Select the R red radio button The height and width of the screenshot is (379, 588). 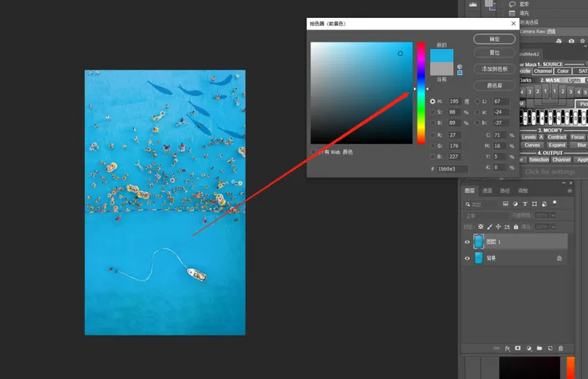tap(433, 135)
